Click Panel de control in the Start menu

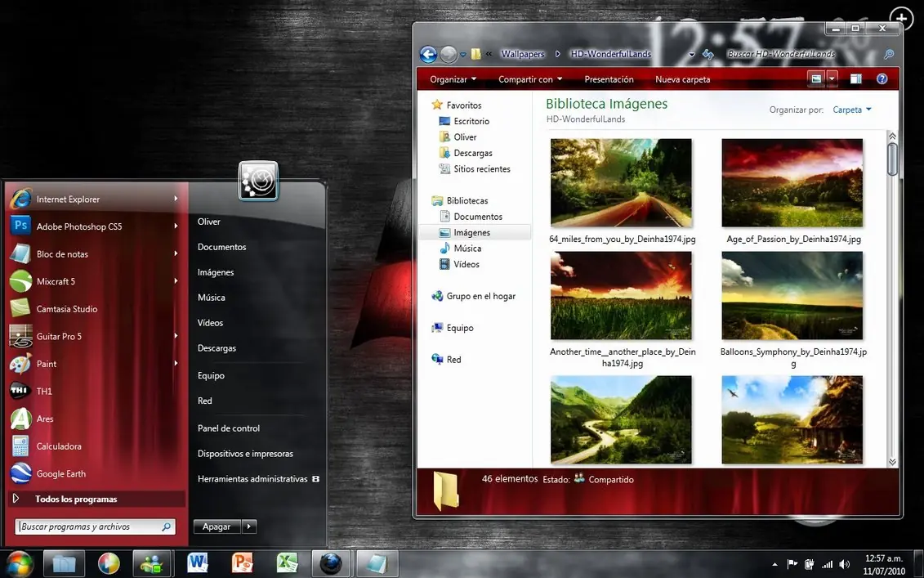[228, 428]
